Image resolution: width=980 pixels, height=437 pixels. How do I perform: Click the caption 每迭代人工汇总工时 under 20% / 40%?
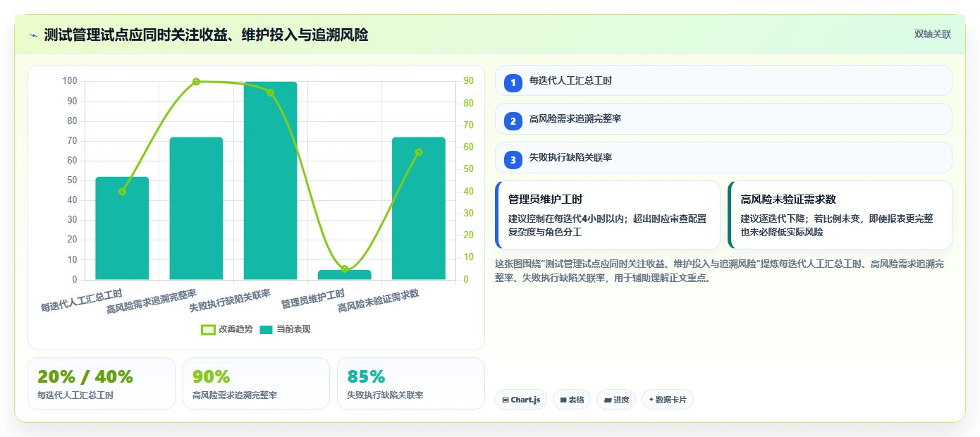[x=75, y=395]
